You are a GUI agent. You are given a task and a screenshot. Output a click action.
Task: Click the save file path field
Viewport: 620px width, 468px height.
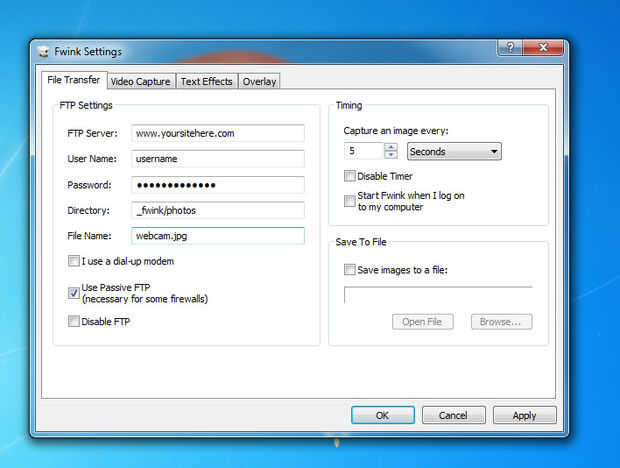click(x=438, y=295)
